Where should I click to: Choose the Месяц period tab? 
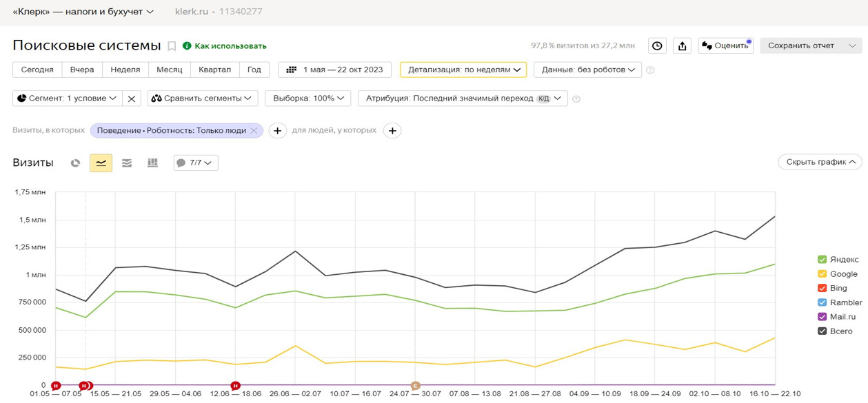click(169, 70)
